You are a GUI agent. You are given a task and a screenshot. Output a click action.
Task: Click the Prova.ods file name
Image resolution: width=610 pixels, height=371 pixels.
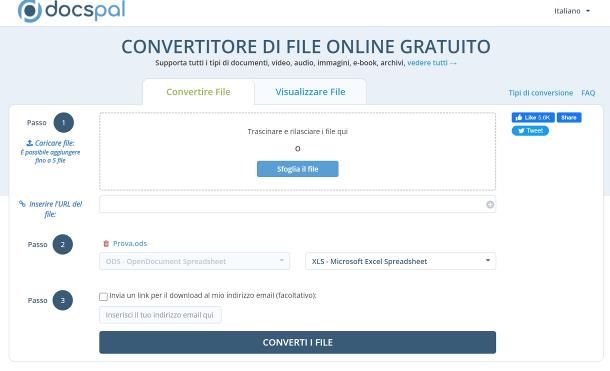click(x=130, y=243)
